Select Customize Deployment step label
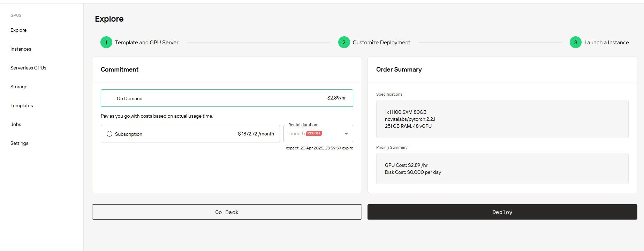Screen dimensions: 644x251 381,42
